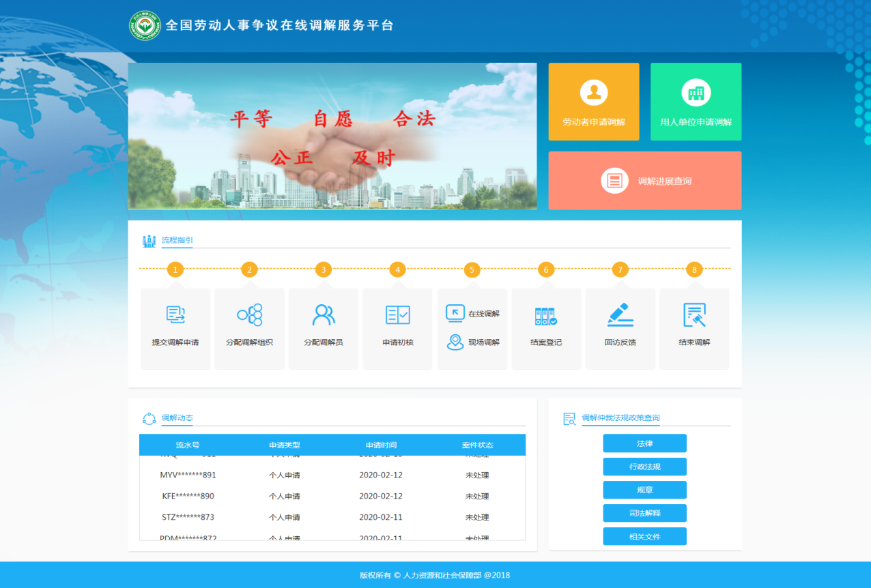Select step number 4 circle marker
871x588 pixels.
397,269
